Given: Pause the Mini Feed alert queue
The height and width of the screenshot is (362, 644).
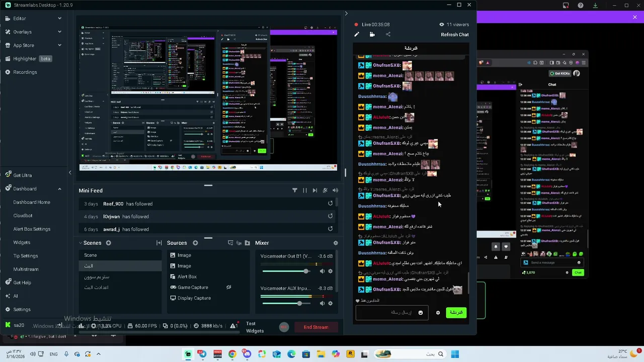Looking at the screenshot, I should [x=305, y=191].
